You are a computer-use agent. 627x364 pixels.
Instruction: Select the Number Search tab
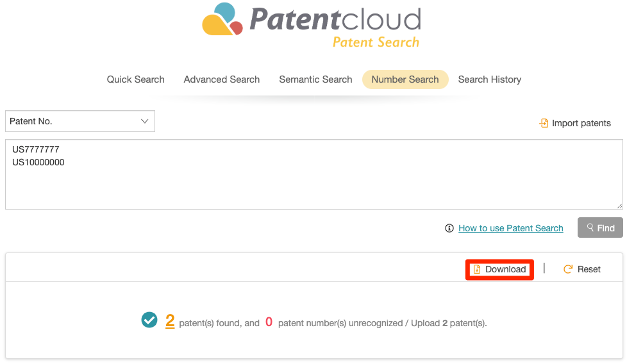pos(405,79)
